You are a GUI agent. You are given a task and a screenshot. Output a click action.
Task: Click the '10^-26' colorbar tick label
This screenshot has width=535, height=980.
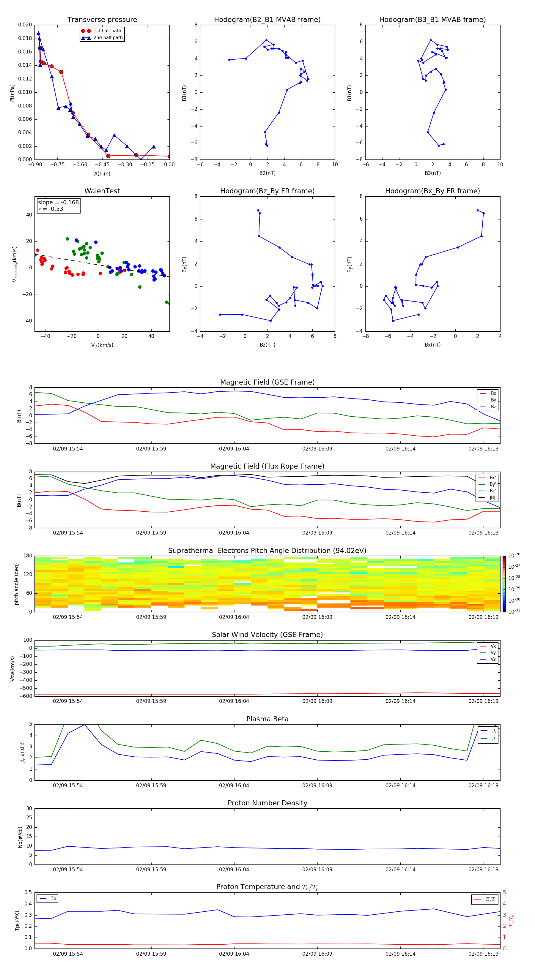(x=514, y=555)
